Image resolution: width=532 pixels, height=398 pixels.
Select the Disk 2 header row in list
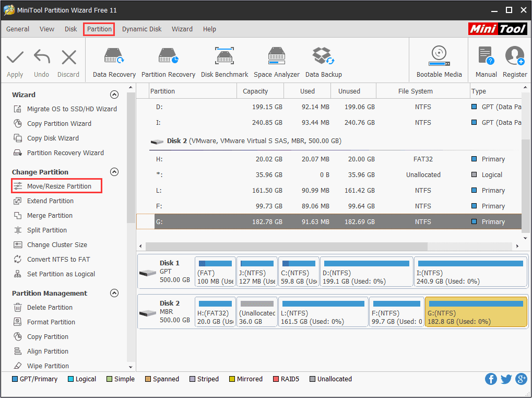[329, 141]
